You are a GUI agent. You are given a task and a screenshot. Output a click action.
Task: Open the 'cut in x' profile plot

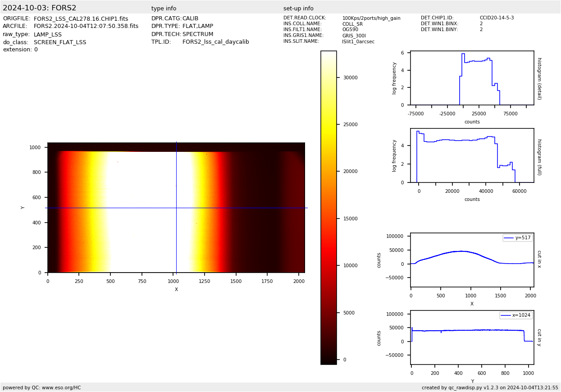(472, 260)
